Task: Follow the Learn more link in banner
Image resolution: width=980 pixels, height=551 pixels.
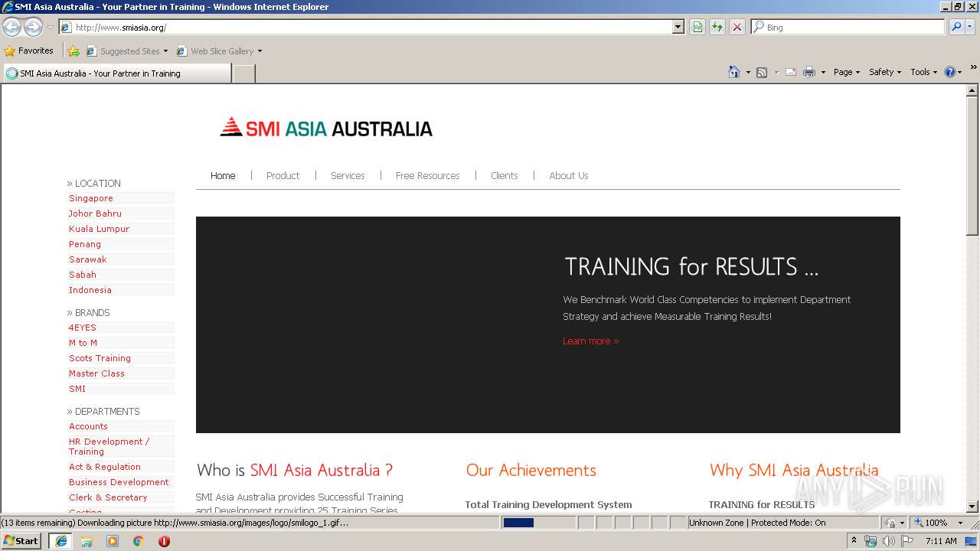Action: tap(590, 341)
